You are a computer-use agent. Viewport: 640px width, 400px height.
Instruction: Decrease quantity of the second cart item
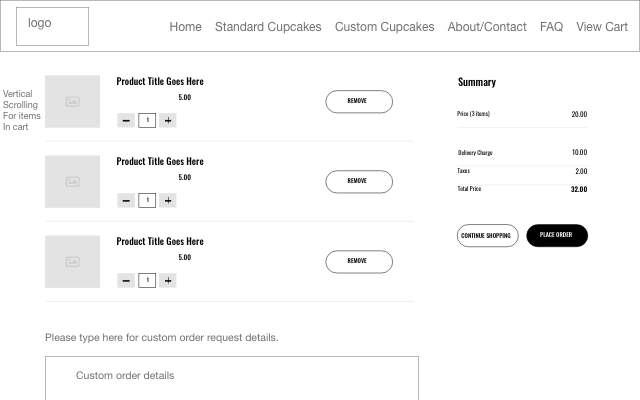pyautogui.click(x=126, y=200)
